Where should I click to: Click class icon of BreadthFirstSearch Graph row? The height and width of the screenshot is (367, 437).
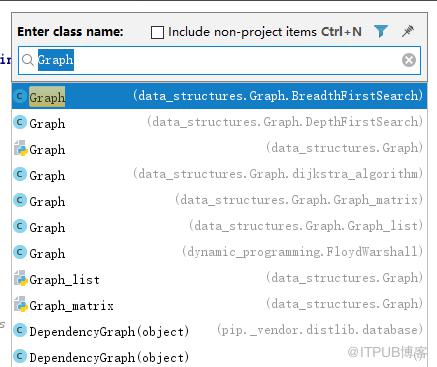coord(20,96)
